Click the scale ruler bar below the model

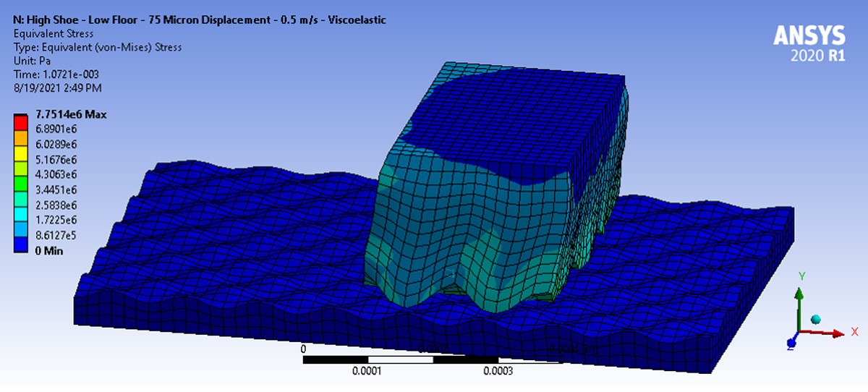(434, 359)
